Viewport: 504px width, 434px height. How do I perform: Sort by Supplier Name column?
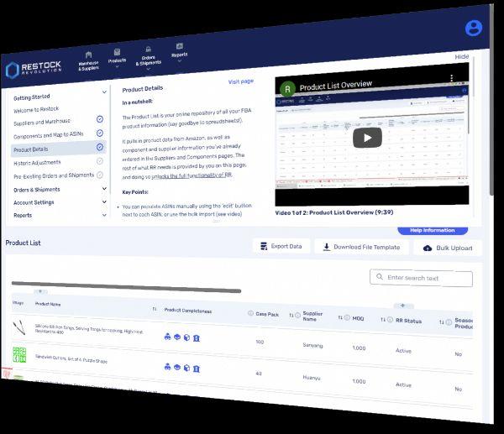(x=340, y=317)
